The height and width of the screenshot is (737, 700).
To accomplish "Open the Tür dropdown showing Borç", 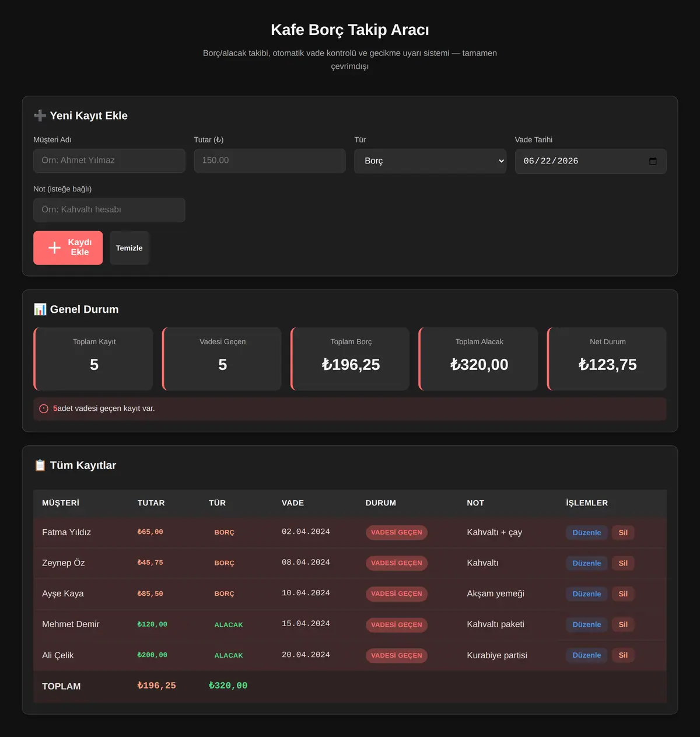I will point(430,161).
